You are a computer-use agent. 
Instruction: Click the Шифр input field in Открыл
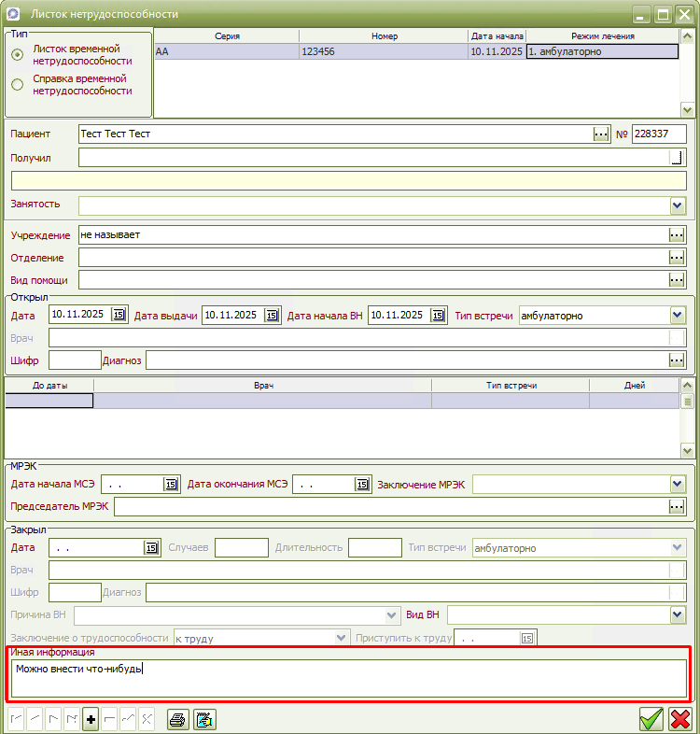pos(75,360)
